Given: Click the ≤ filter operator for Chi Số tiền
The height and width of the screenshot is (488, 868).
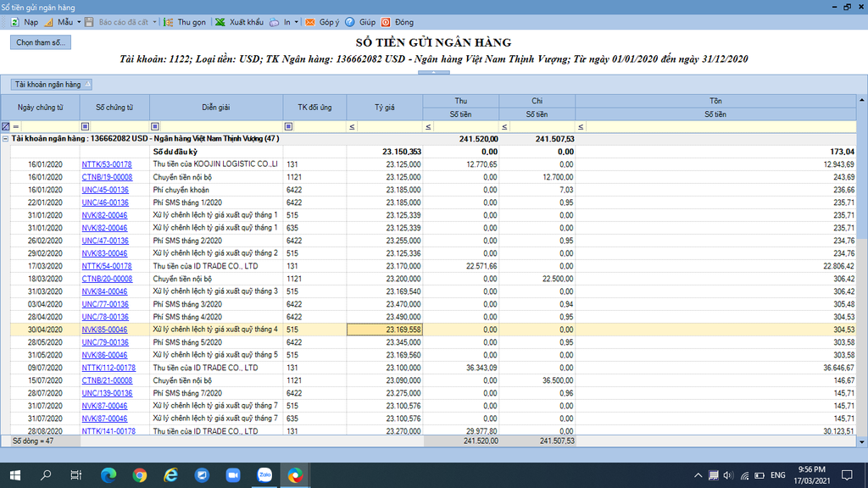Looking at the screenshot, I should 504,127.
